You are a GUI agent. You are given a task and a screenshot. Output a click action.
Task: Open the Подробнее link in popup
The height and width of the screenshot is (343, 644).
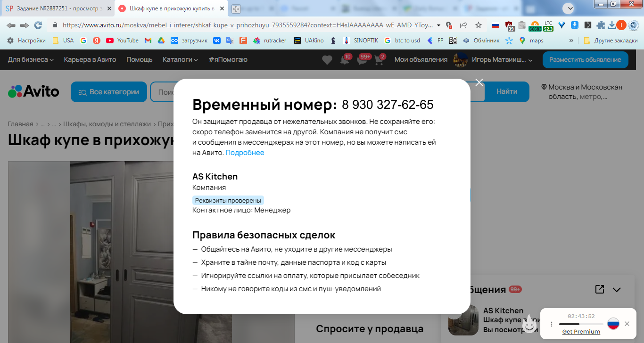click(245, 153)
